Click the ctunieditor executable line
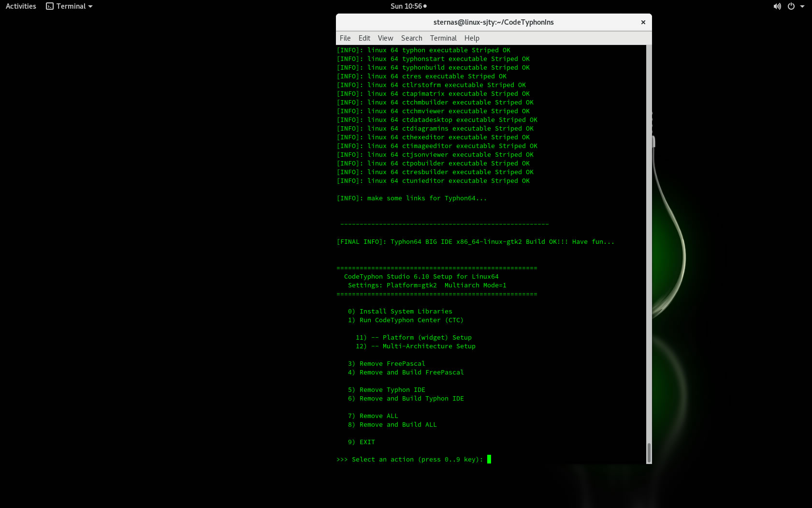Image resolution: width=812 pixels, height=508 pixels. pos(433,181)
